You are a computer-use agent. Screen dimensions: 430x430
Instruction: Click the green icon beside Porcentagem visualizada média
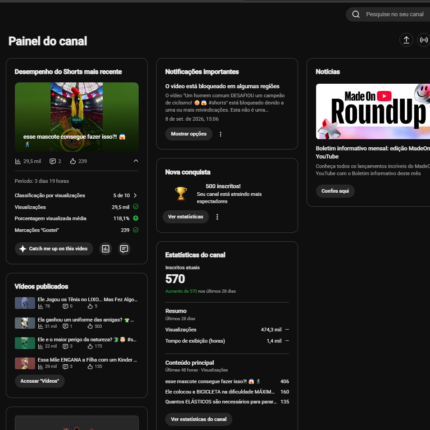tap(136, 218)
